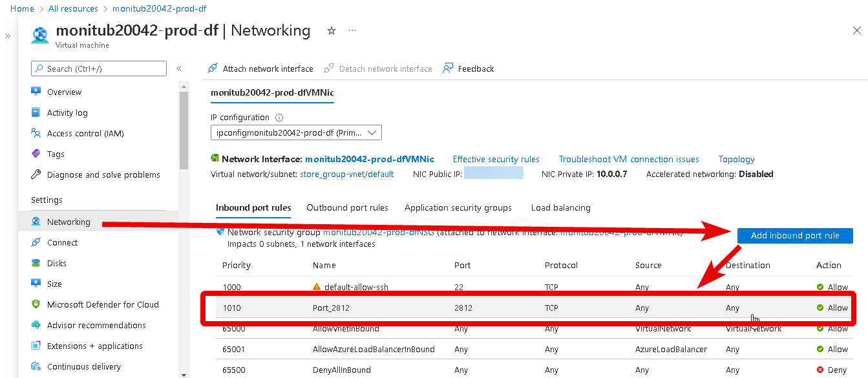Click the virtual machine icon in page header

click(x=41, y=35)
